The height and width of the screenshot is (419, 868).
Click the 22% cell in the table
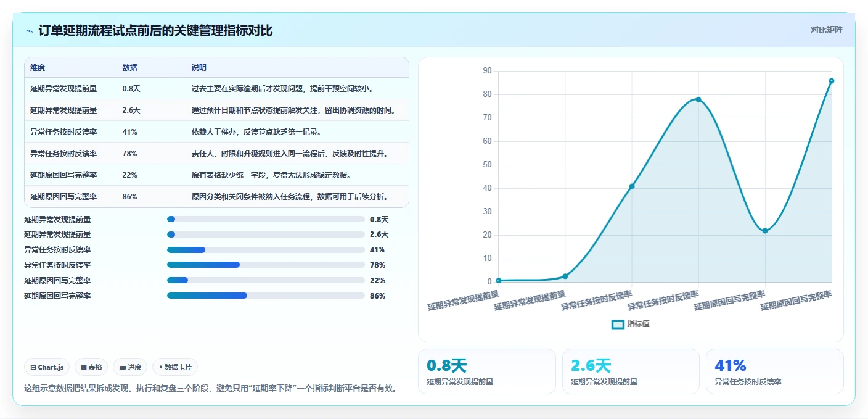point(130,175)
